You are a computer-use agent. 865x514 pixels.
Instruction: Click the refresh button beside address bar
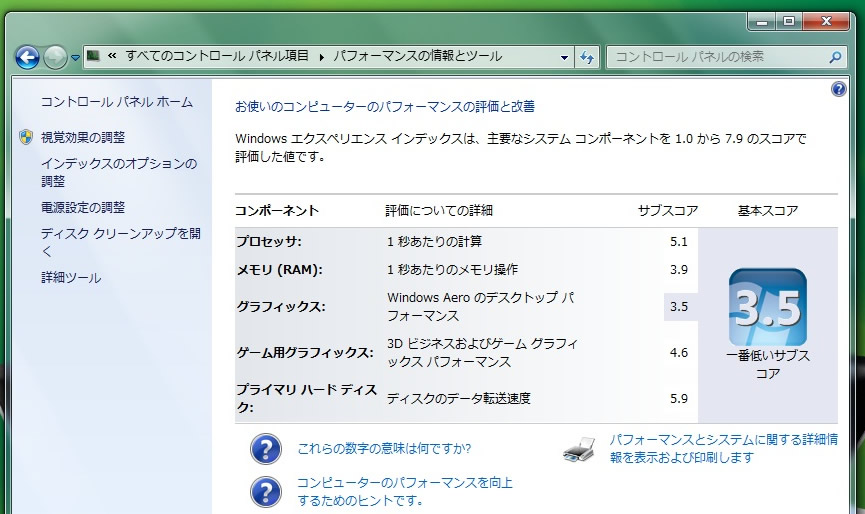(x=587, y=57)
